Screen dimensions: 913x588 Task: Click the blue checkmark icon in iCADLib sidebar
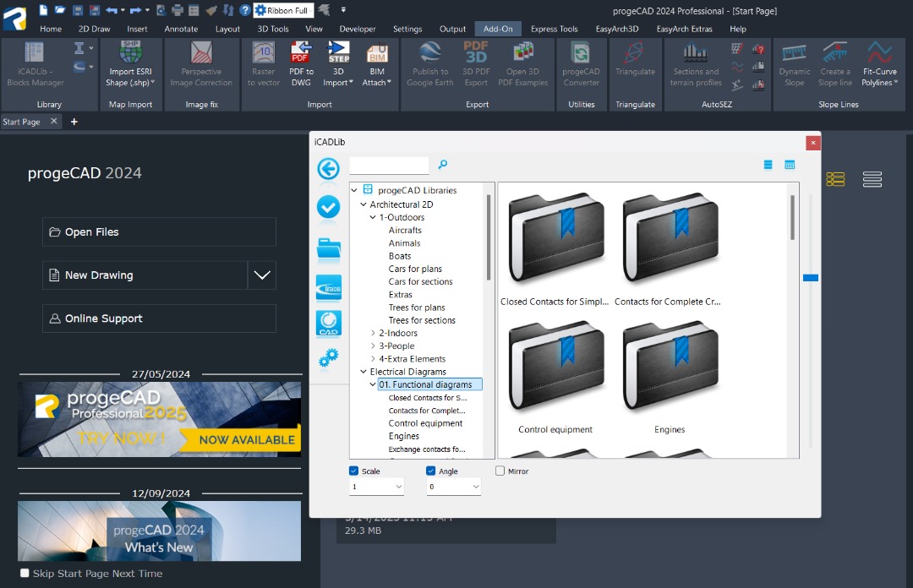[328, 207]
